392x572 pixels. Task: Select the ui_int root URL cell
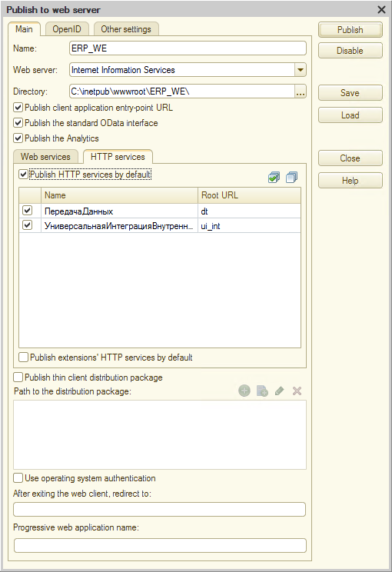point(250,226)
